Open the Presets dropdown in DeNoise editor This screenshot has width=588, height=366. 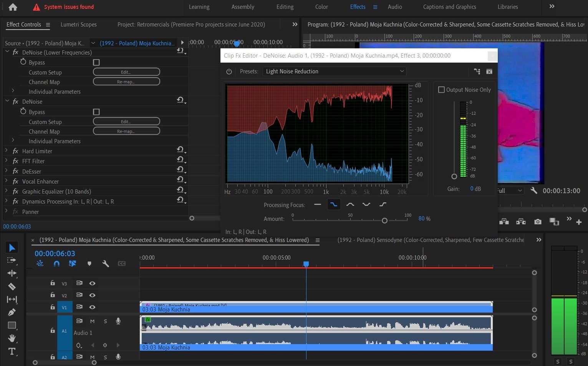(335, 71)
